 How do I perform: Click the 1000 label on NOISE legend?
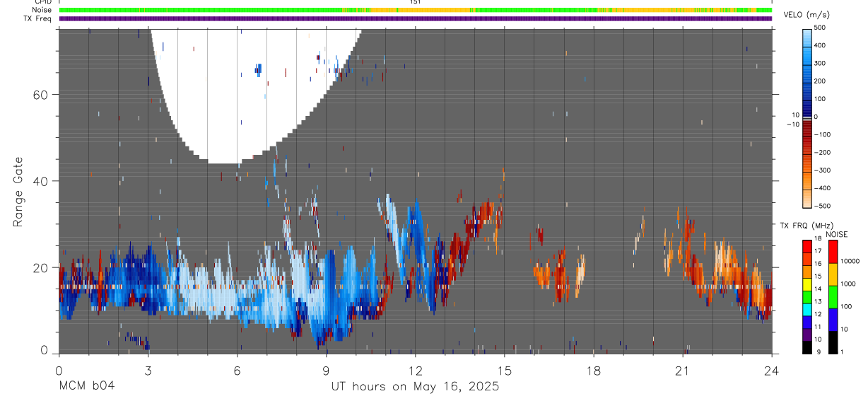click(848, 284)
